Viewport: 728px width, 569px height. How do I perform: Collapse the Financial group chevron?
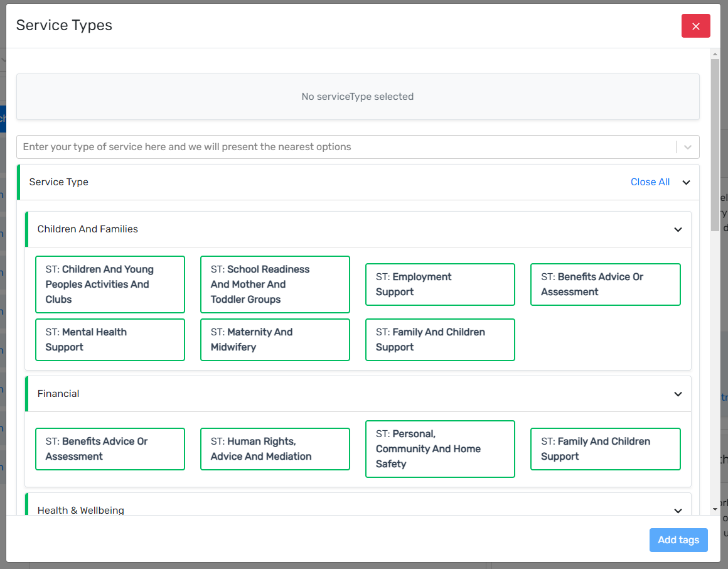pos(678,394)
